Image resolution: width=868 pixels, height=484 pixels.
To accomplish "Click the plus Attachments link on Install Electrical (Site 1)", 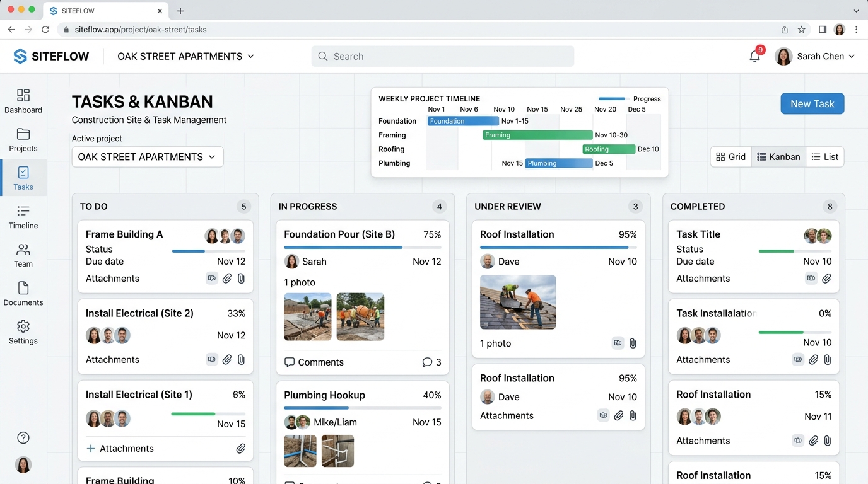I will tap(120, 449).
